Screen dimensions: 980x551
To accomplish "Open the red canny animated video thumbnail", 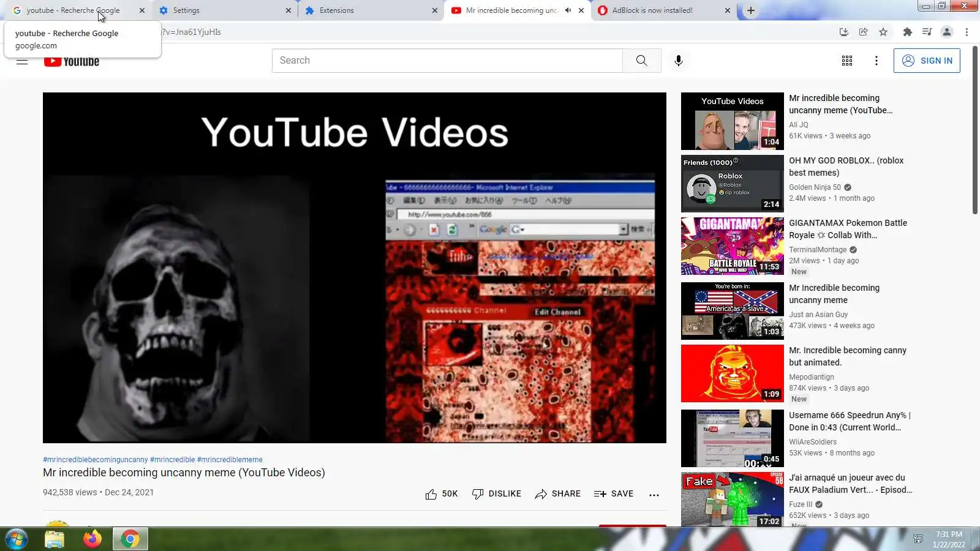I will pos(733,373).
